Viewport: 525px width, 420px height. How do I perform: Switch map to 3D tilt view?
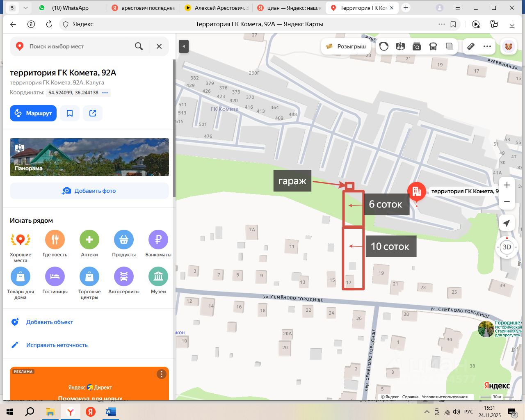507,247
